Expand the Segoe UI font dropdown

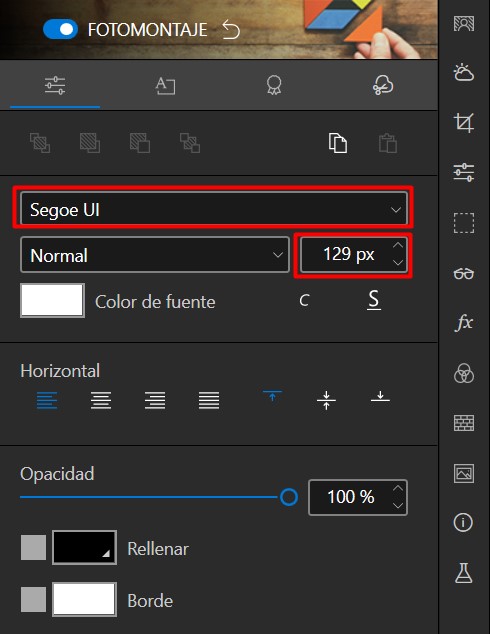click(x=213, y=209)
